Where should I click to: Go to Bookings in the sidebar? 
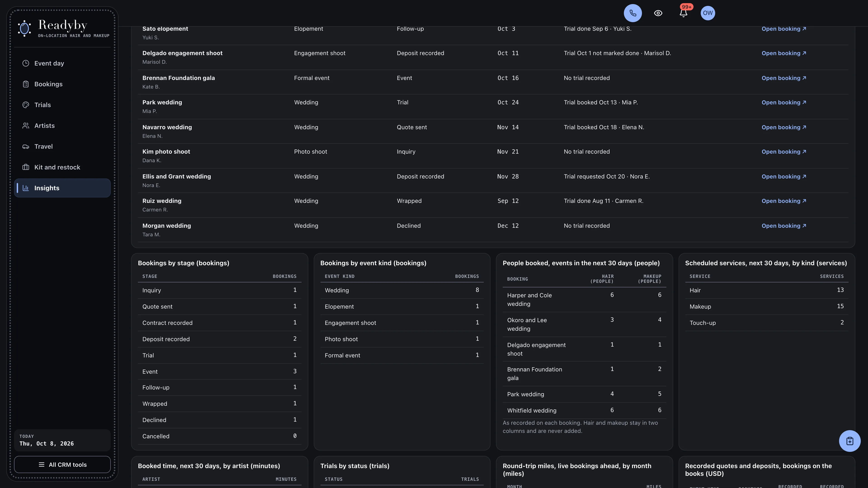click(x=62, y=84)
